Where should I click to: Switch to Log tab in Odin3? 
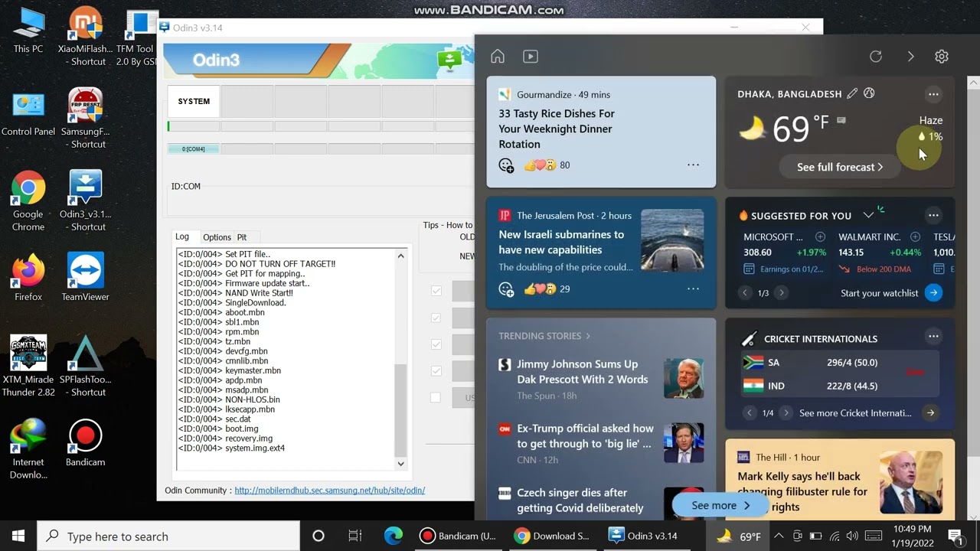coord(182,236)
